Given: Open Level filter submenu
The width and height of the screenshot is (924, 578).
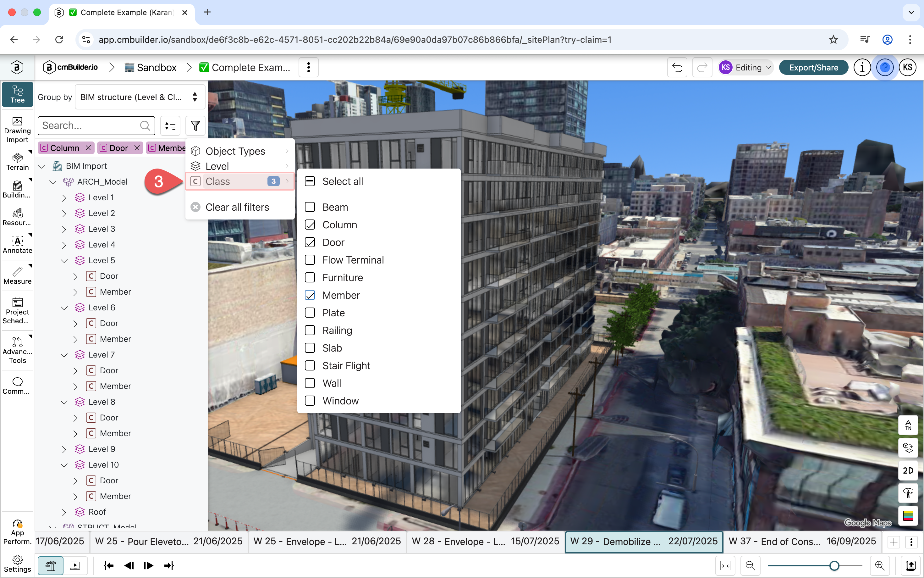Looking at the screenshot, I should point(240,166).
